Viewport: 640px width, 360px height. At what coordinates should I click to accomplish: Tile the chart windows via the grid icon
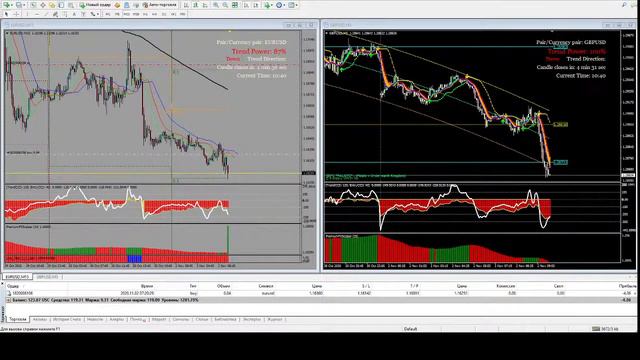[235, 5]
